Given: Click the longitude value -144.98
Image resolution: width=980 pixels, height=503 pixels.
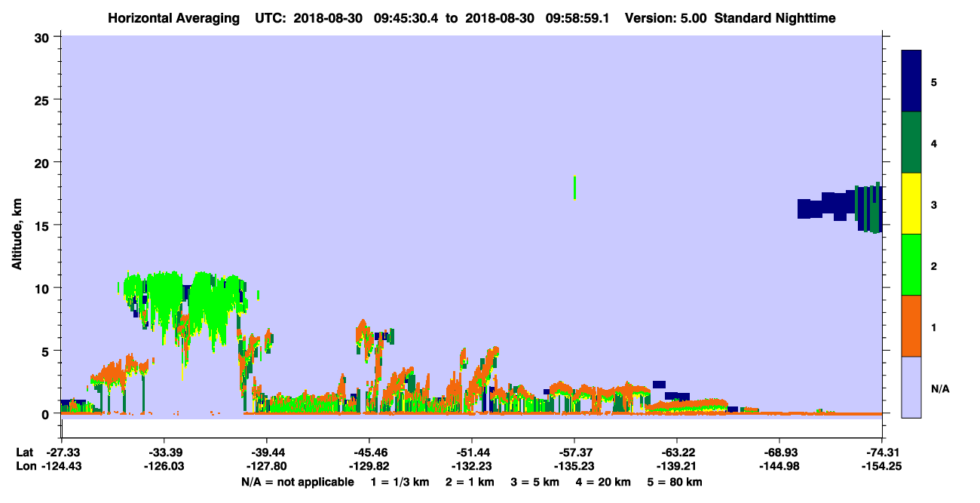Looking at the screenshot, I should coord(779,466).
